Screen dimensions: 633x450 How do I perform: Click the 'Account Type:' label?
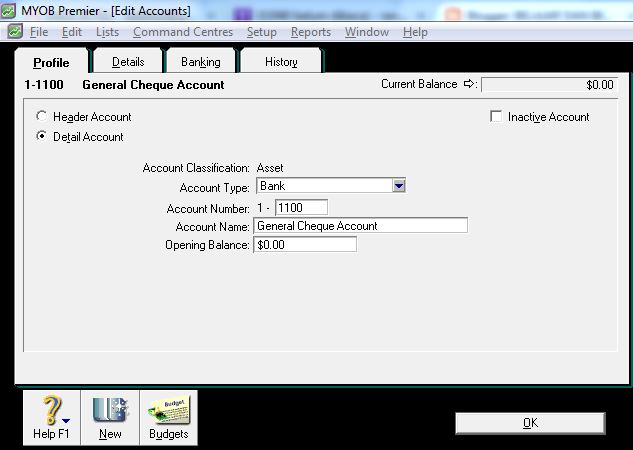(x=214, y=188)
